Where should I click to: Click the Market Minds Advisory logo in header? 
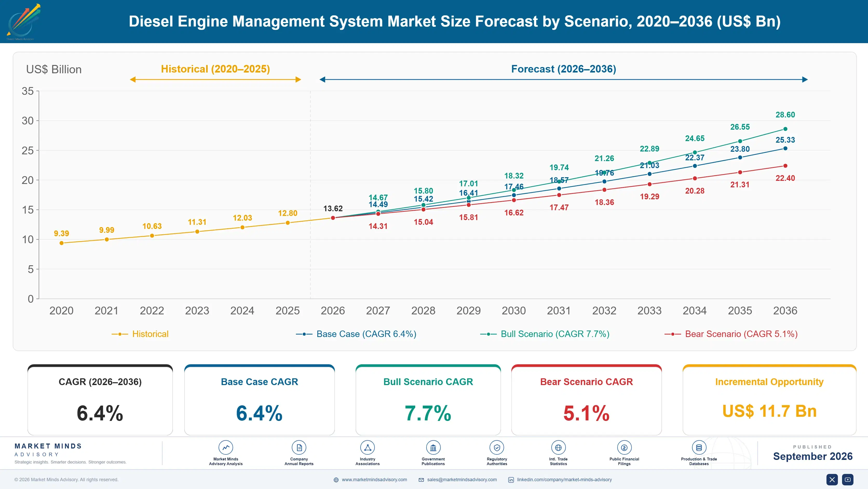click(x=23, y=22)
